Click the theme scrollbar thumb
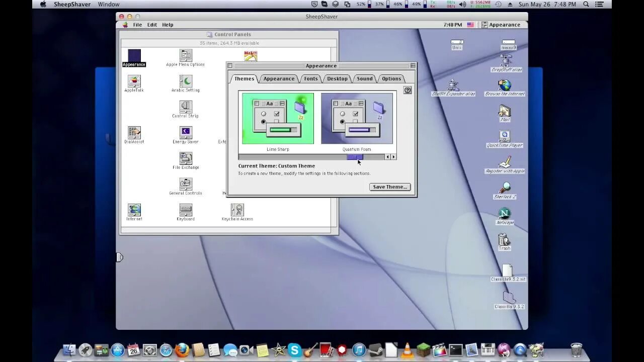 pyautogui.click(x=355, y=157)
